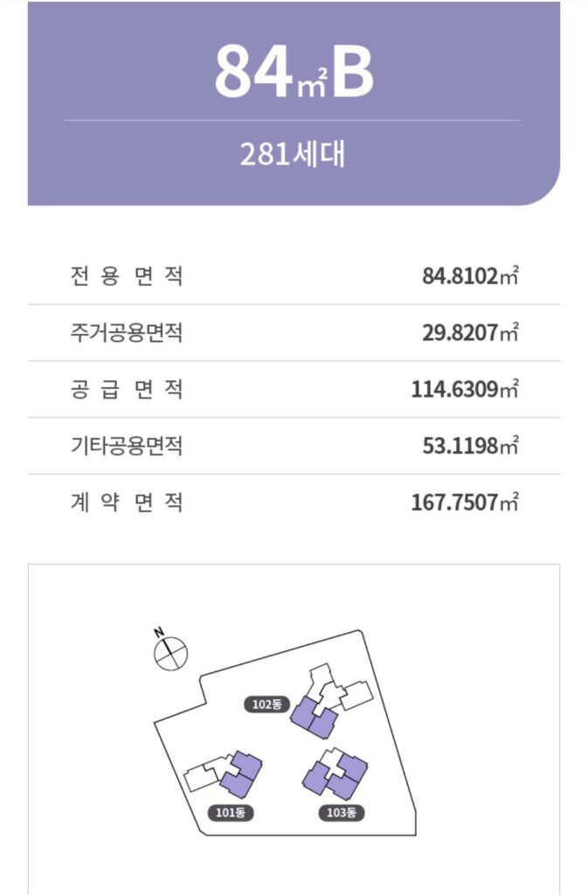Click the north compass icon
This screenshot has height=895, width=588.
(170, 651)
